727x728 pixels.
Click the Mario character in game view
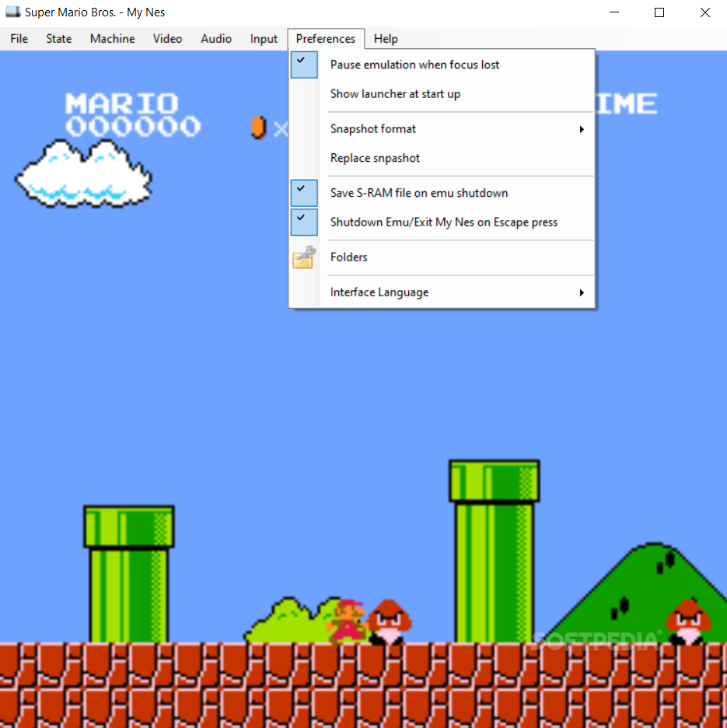pos(346,621)
